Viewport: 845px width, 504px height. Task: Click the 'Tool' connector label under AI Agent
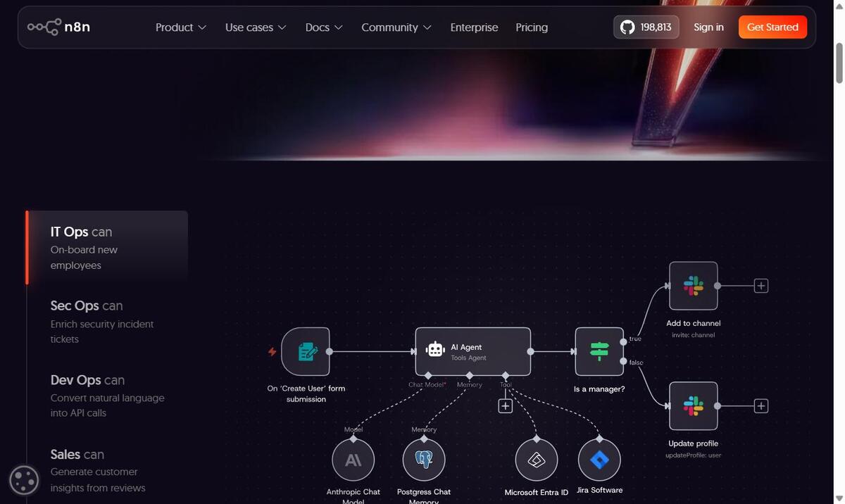506,384
